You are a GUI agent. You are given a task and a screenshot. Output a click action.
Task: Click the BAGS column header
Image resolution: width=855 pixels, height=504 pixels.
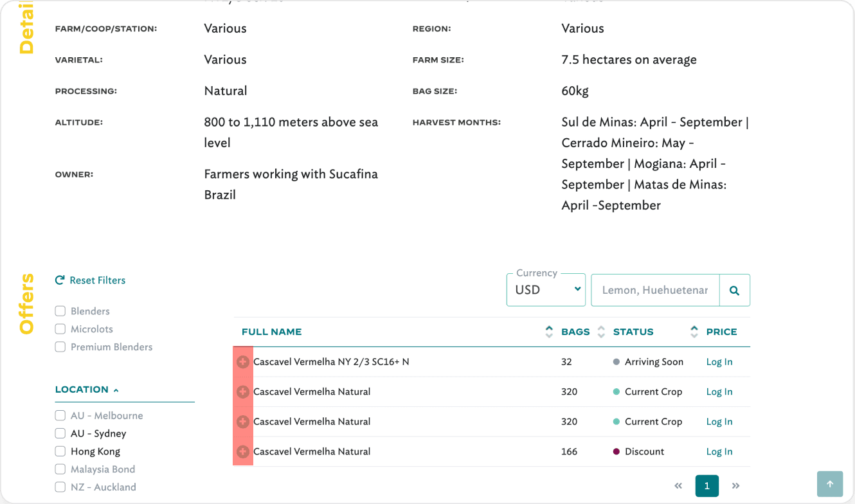pos(575,332)
